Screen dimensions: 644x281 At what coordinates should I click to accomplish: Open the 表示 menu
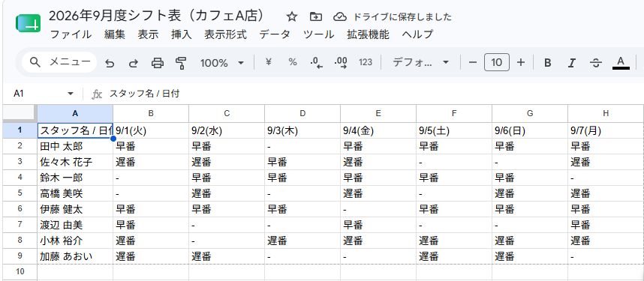pos(148,34)
